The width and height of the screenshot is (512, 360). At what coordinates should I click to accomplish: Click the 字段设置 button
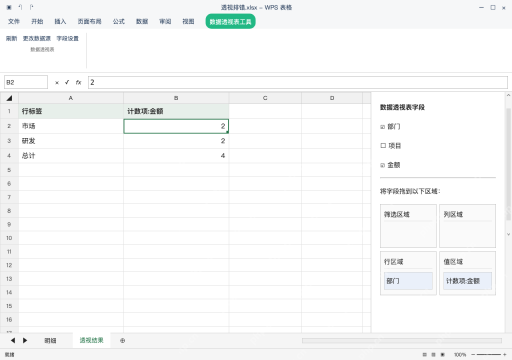pyautogui.click(x=68, y=38)
